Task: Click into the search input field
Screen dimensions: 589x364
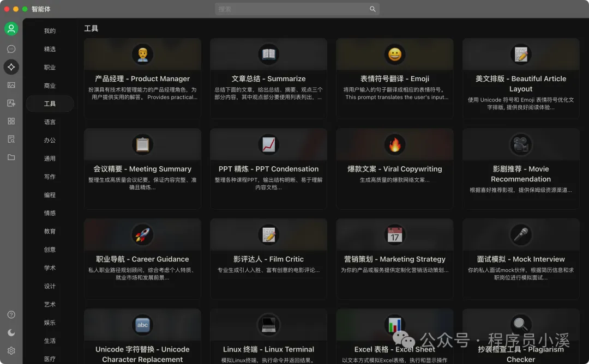Action: (297, 9)
